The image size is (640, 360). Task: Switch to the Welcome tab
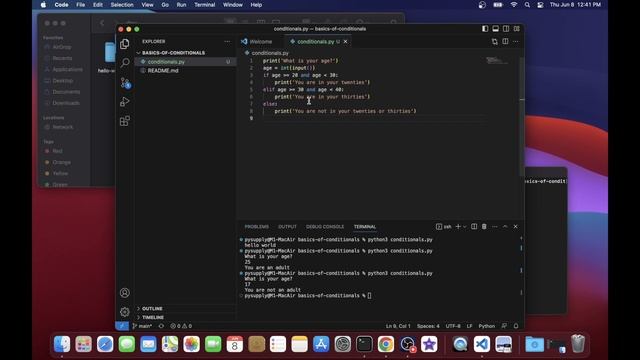click(260, 42)
